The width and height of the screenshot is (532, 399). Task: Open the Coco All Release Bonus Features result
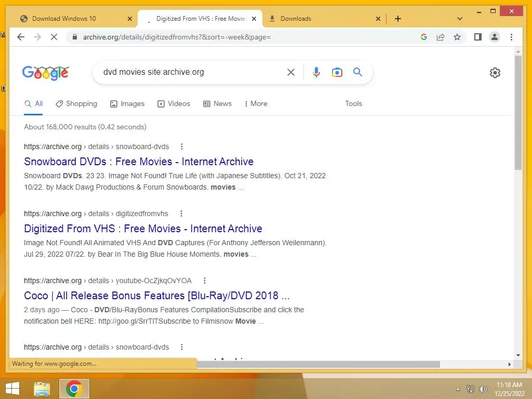[x=157, y=296]
